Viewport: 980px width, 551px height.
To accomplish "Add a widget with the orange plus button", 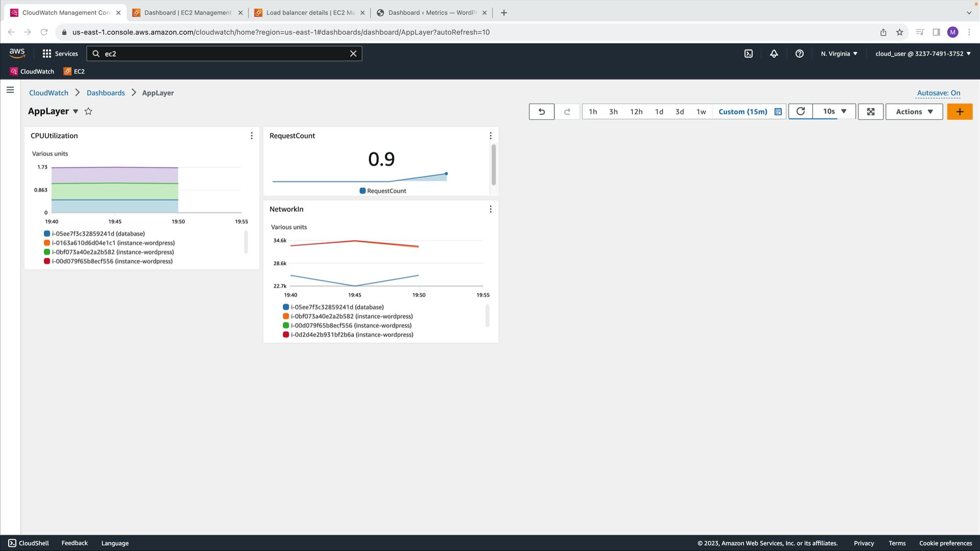I will click(x=960, y=112).
